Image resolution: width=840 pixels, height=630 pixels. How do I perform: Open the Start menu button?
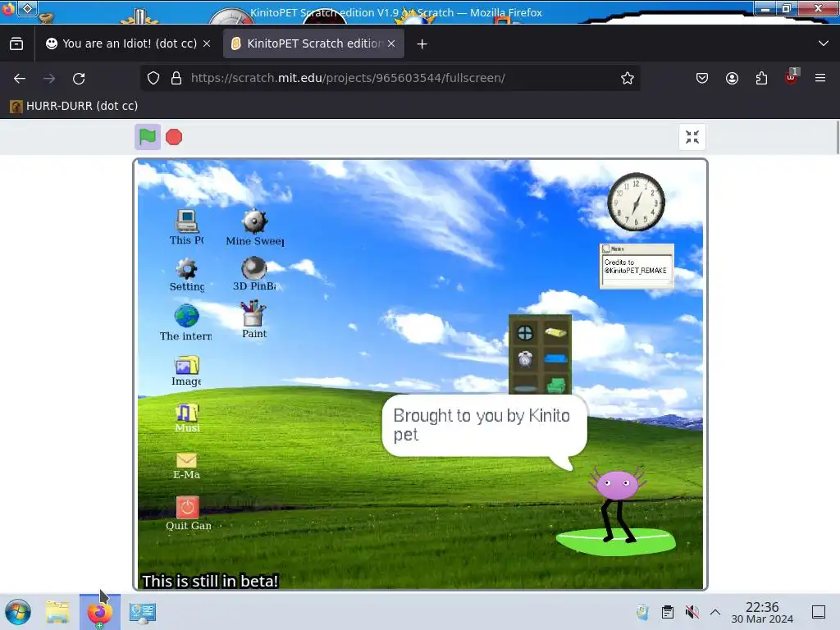tap(18, 612)
